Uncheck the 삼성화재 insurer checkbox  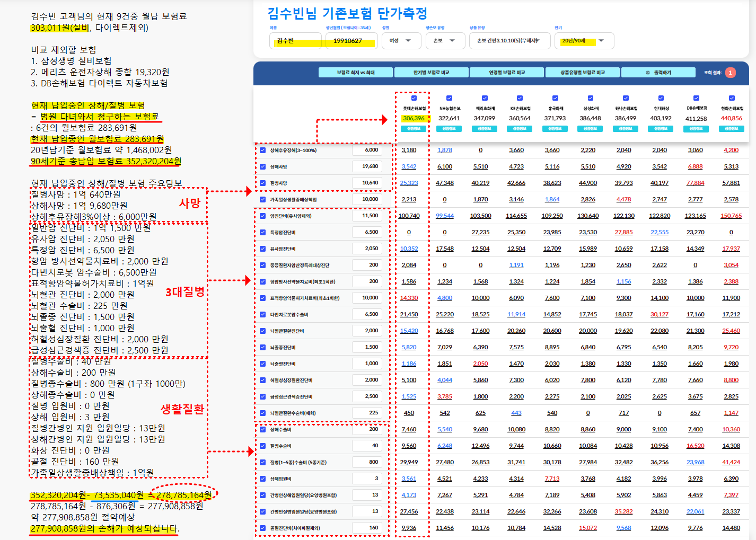pos(590,98)
